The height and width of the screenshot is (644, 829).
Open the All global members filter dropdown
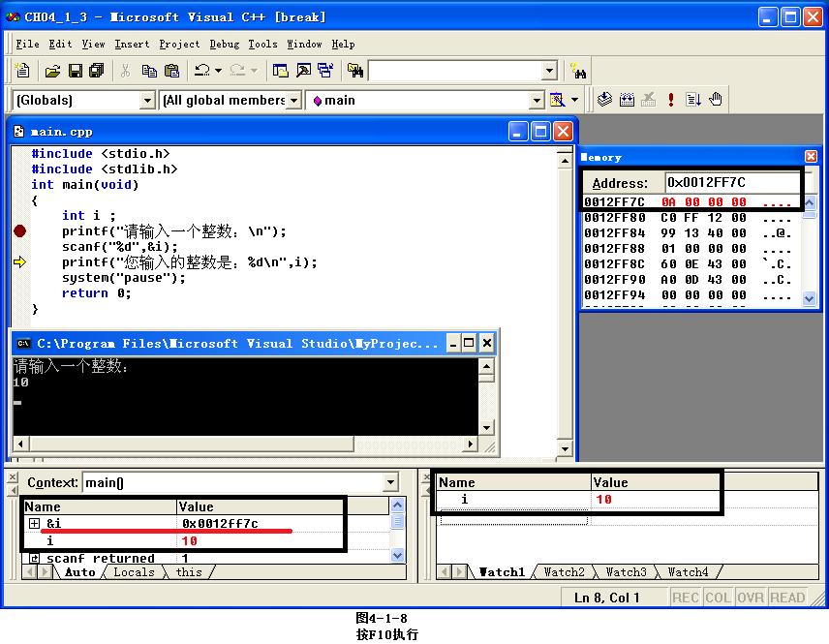click(294, 100)
